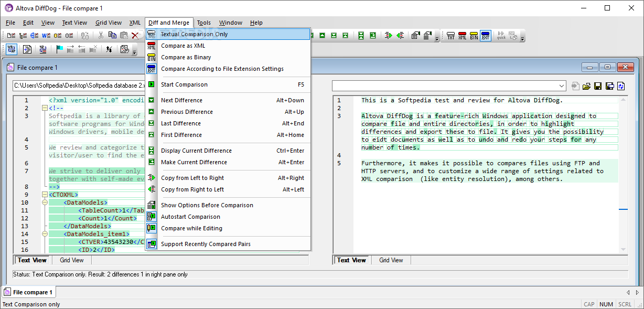Select Textual Comparison Only mode

click(x=228, y=34)
